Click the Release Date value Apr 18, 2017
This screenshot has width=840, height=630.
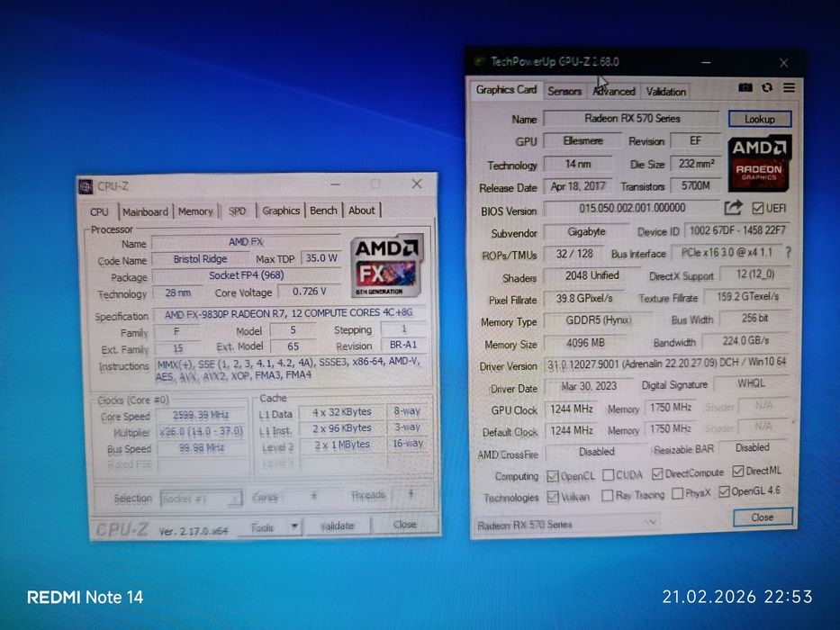coord(577,186)
